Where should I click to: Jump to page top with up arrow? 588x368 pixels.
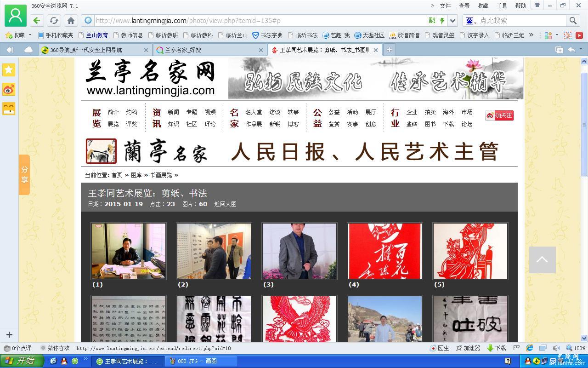click(x=543, y=259)
